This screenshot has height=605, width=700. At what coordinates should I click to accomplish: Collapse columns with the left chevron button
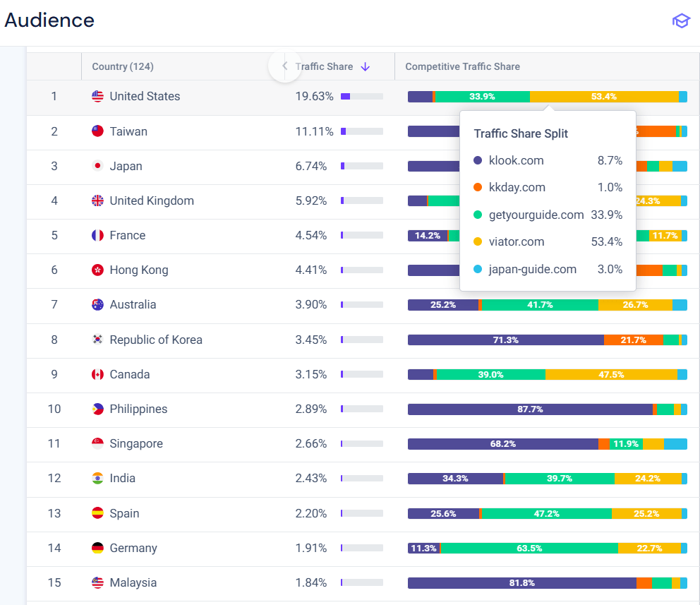(x=285, y=66)
